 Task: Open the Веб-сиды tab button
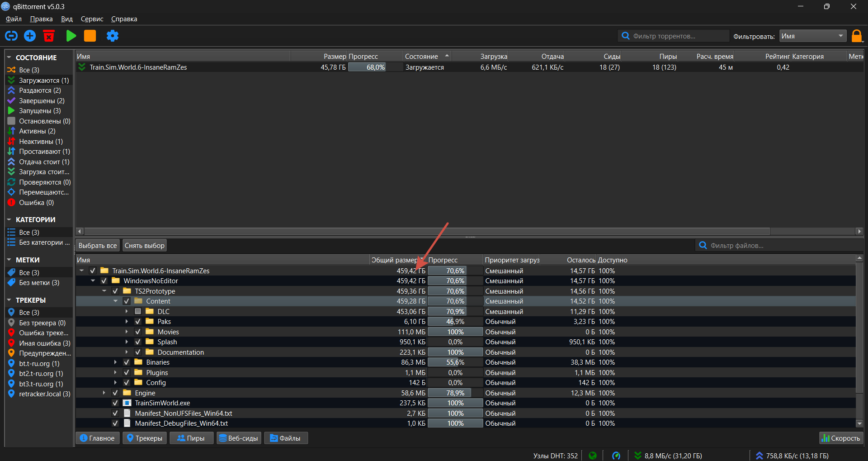coord(239,438)
